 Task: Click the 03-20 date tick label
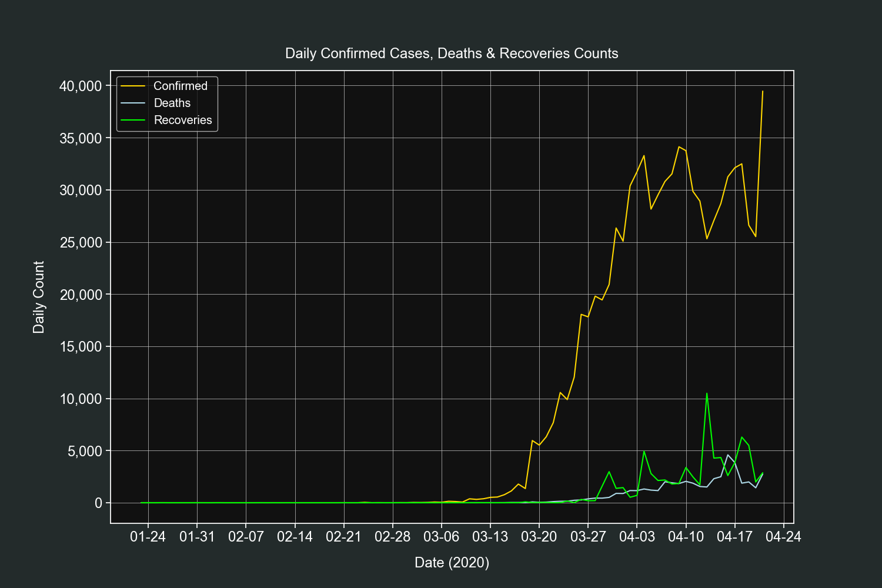coord(539,537)
